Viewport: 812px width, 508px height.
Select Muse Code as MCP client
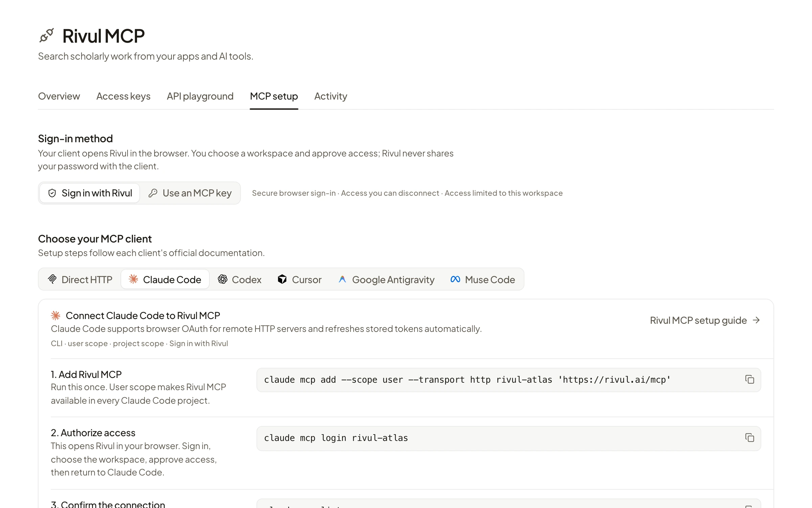tap(483, 279)
